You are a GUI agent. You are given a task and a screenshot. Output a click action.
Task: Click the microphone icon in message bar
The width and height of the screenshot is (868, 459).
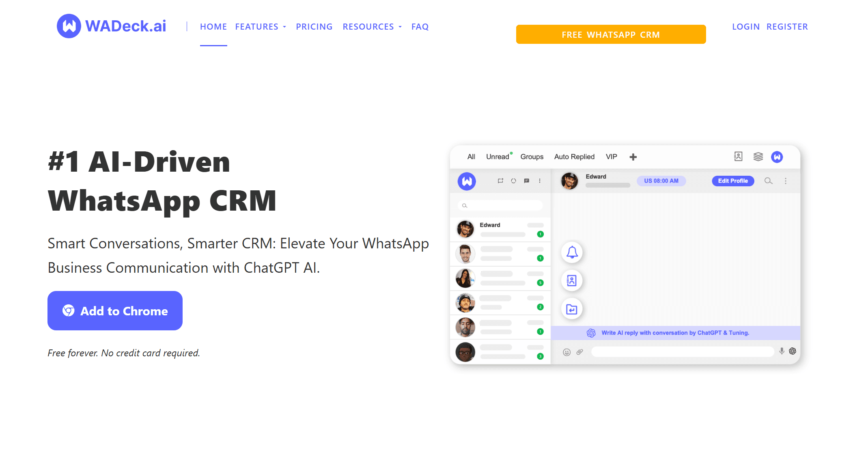tap(782, 351)
